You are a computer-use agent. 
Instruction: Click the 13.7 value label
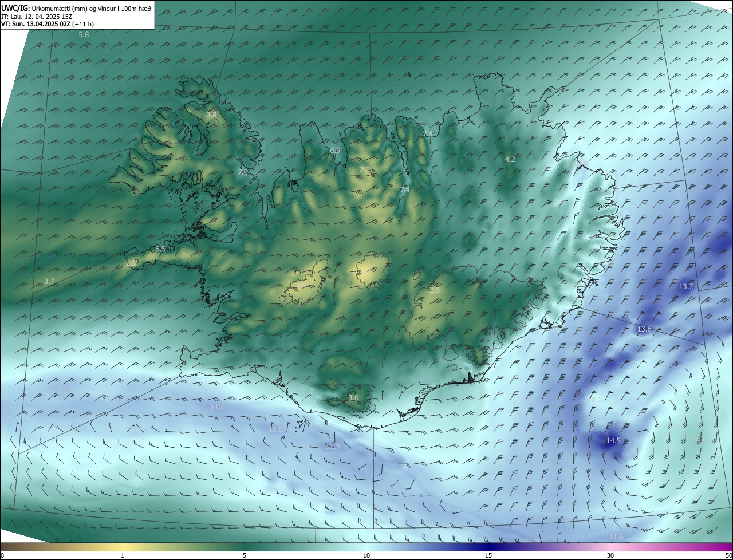coord(686,287)
